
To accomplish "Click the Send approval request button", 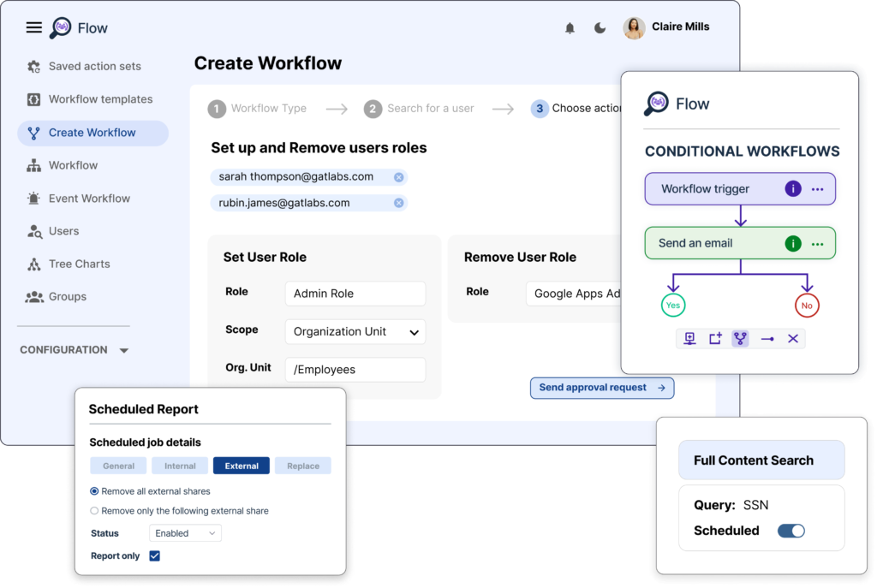I will [x=602, y=388].
